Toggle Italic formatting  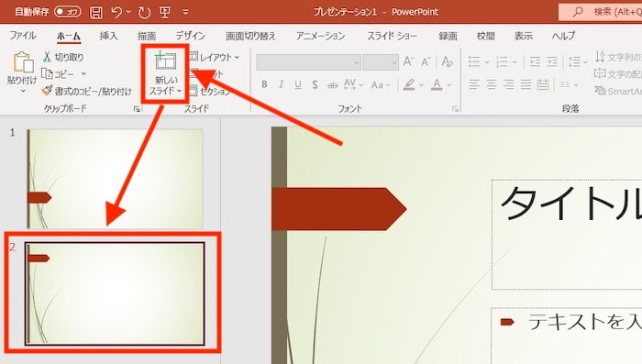tap(281, 84)
